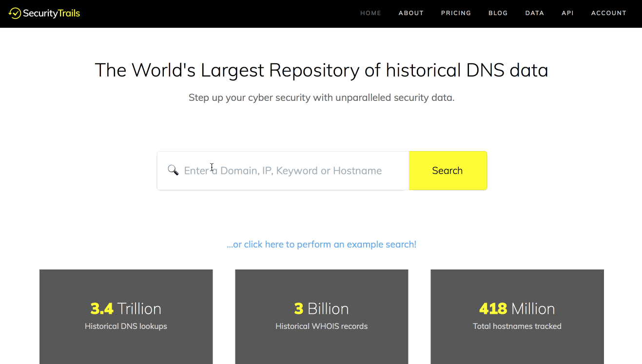This screenshot has width=642, height=364.
Task: Select the 418 Million hostnames card
Action: coord(517,317)
